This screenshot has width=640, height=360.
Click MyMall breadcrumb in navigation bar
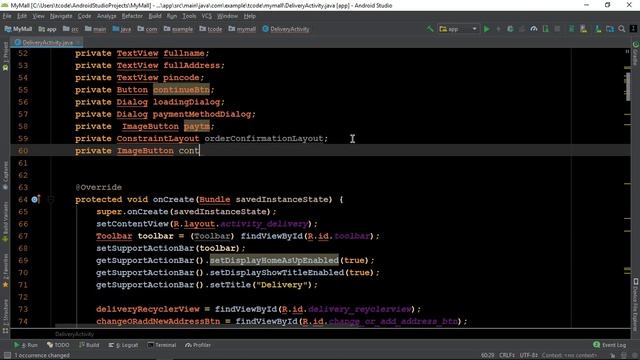click(x=18, y=29)
